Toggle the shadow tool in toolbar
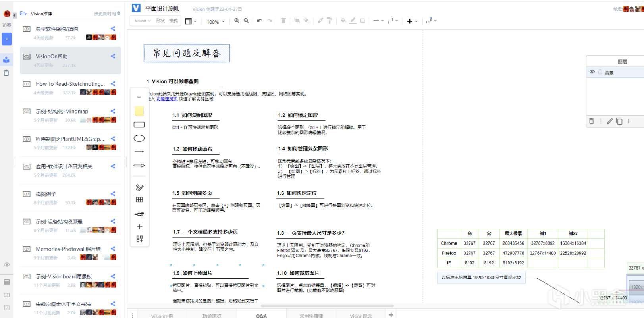This screenshot has width=644, height=318. [362, 21]
